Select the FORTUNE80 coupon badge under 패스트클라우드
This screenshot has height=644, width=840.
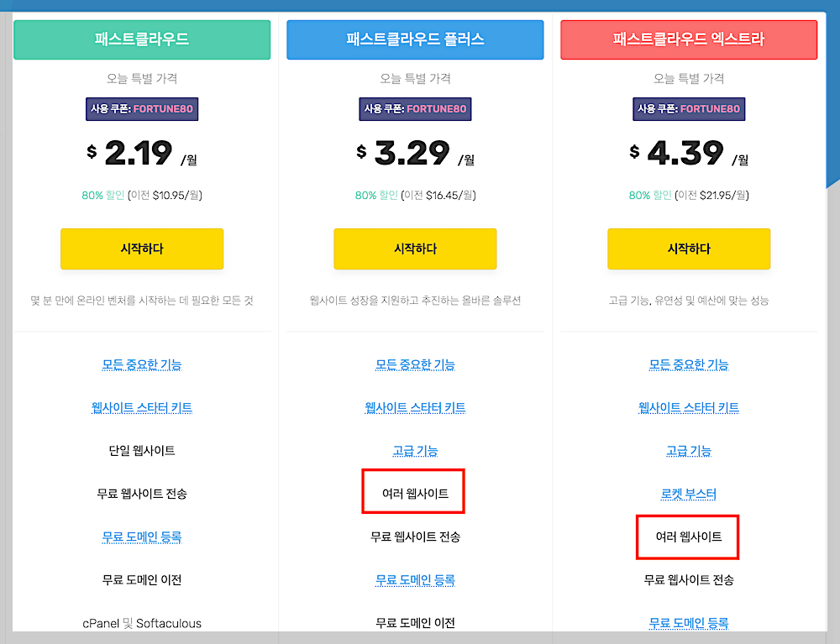point(141,109)
